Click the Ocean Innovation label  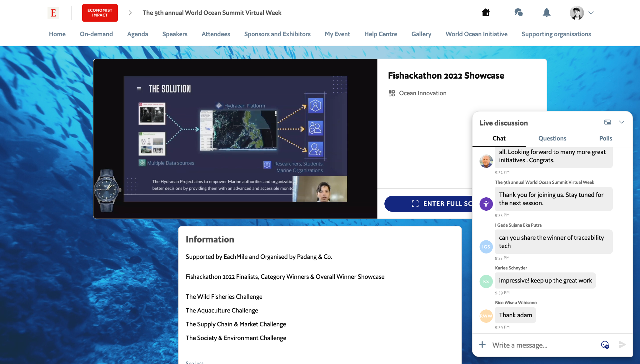[x=422, y=93]
